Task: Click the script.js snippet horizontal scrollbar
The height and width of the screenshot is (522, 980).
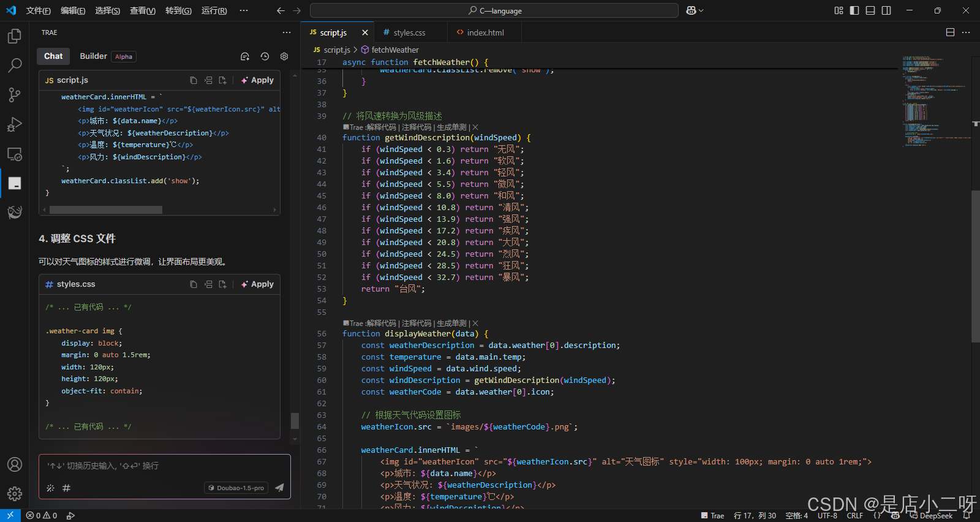Action: pyautogui.click(x=106, y=210)
